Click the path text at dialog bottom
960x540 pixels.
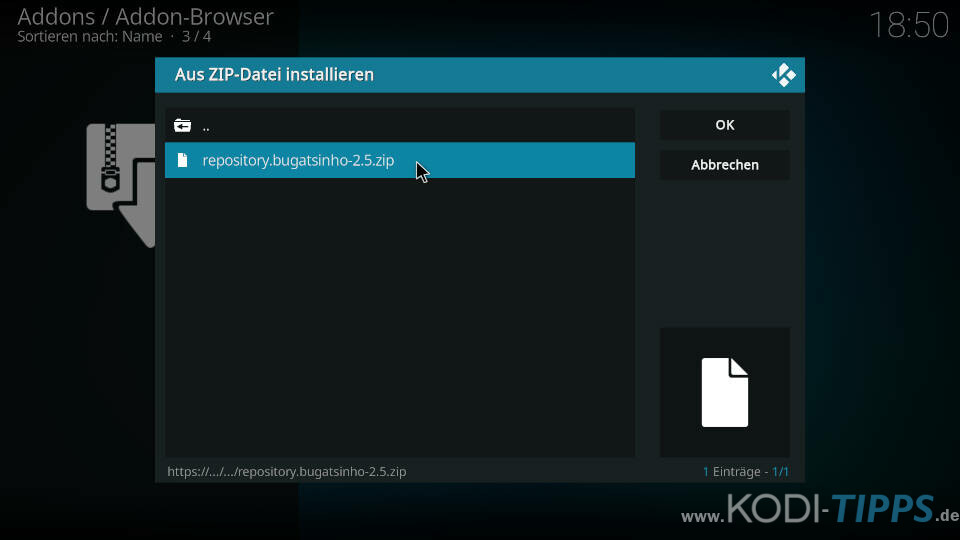(x=287, y=472)
